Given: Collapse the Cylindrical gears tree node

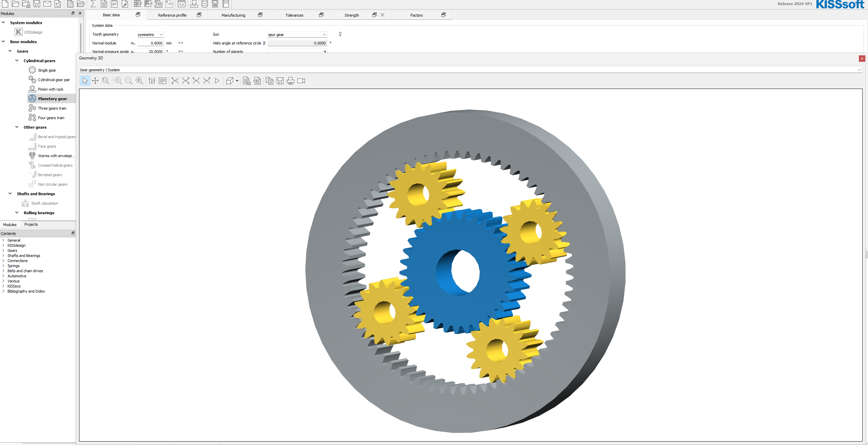Looking at the screenshot, I should click(x=17, y=60).
